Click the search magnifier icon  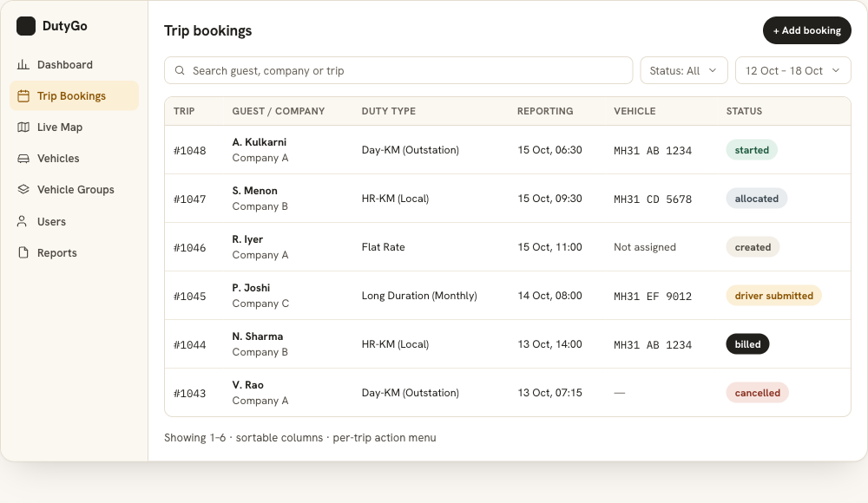pos(180,70)
